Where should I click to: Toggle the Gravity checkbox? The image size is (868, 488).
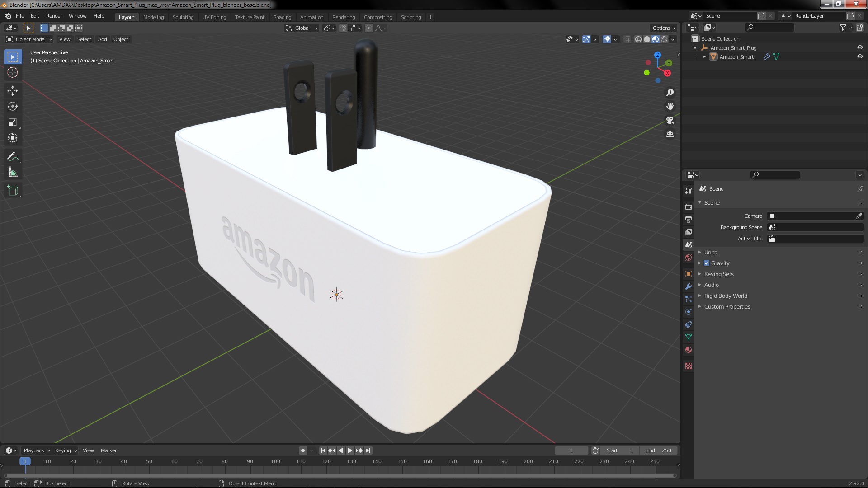(x=707, y=263)
